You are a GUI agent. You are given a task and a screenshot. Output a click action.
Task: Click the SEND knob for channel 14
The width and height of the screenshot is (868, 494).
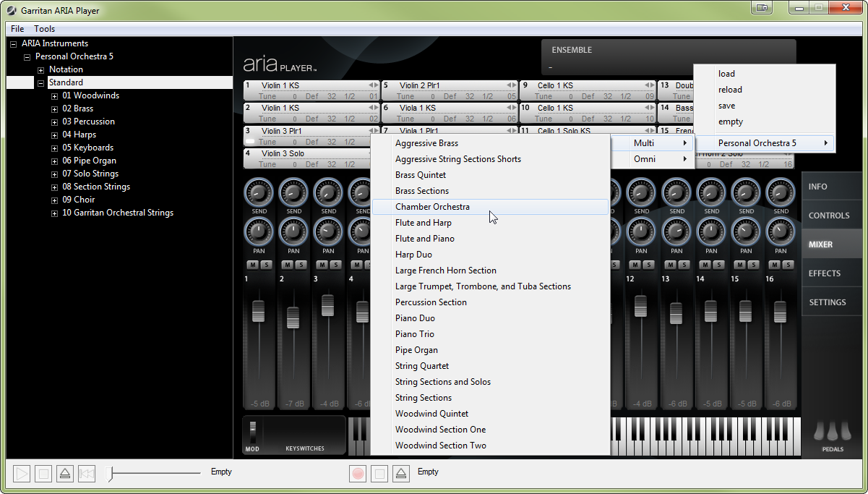click(711, 192)
